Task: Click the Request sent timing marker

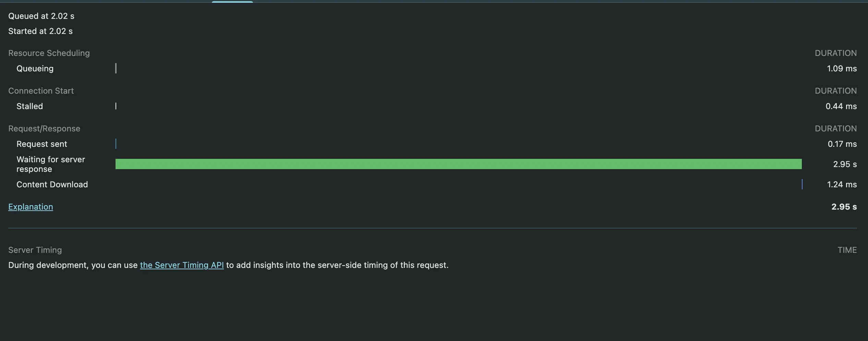Action: [x=116, y=144]
